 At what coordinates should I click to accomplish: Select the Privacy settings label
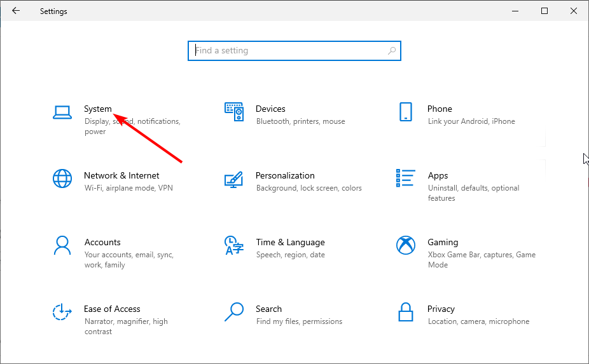pos(441,309)
